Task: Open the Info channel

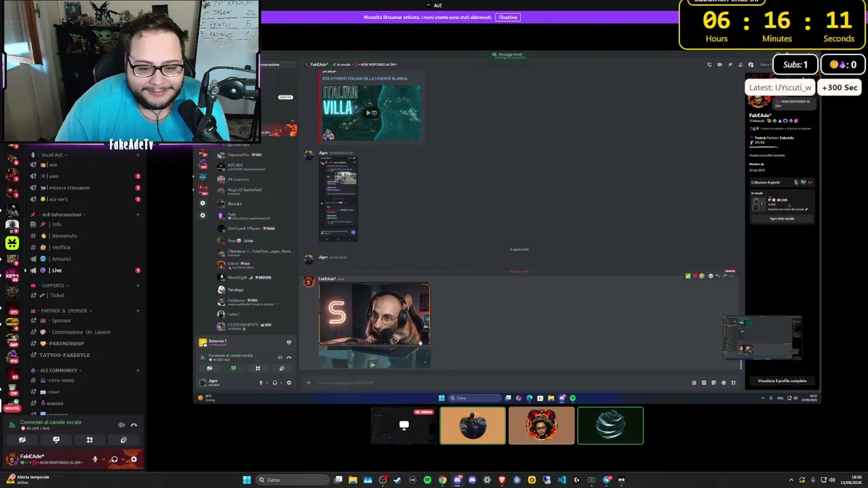Action: click(x=85, y=224)
